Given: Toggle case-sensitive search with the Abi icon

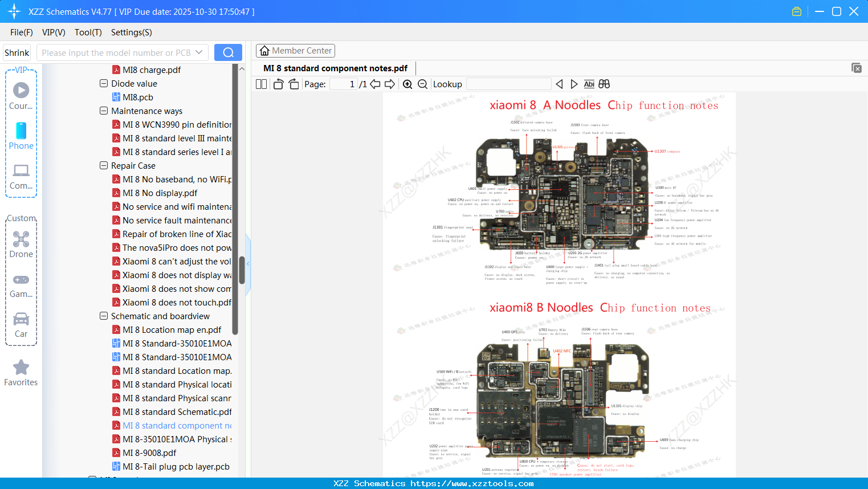Looking at the screenshot, I should coord(589,84).
